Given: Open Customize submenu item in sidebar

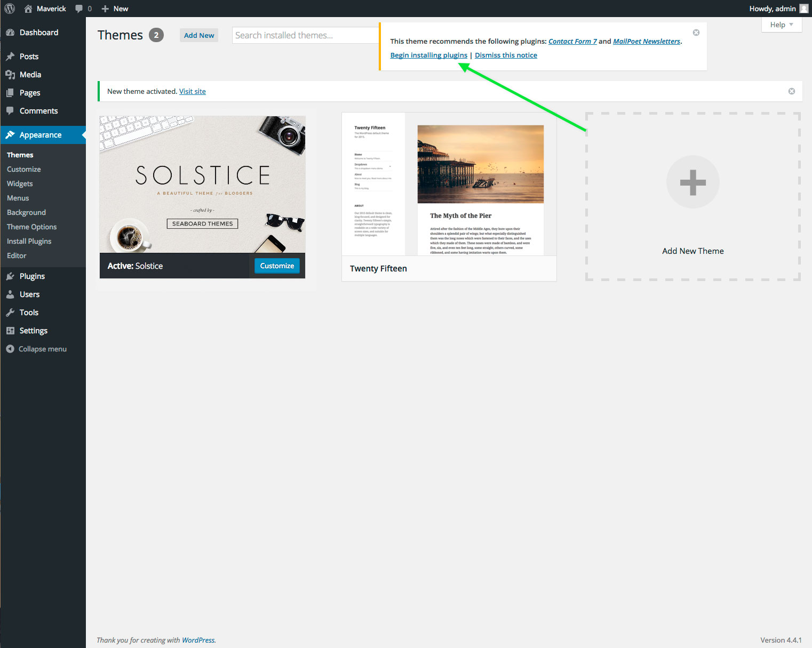Looking at the screenshot, I should 24,169.
